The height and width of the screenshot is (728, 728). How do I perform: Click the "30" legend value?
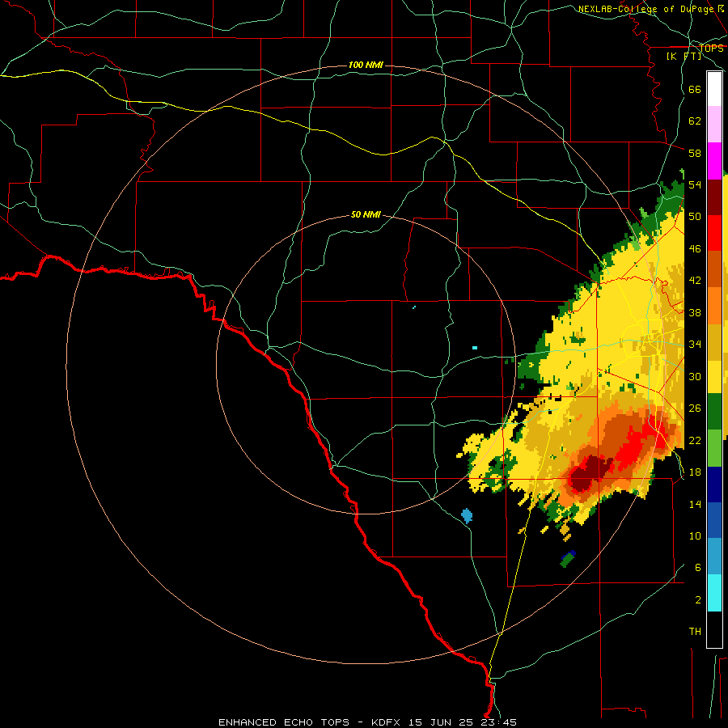[695, 376]
